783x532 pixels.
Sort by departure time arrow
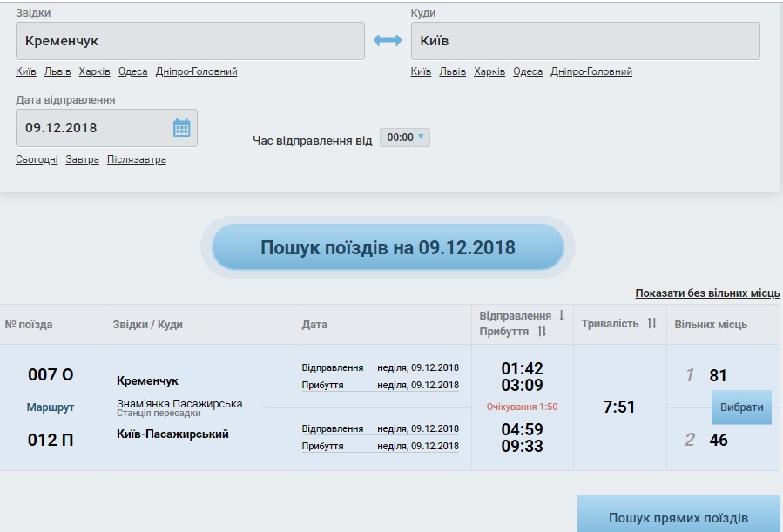click(561, 315)
